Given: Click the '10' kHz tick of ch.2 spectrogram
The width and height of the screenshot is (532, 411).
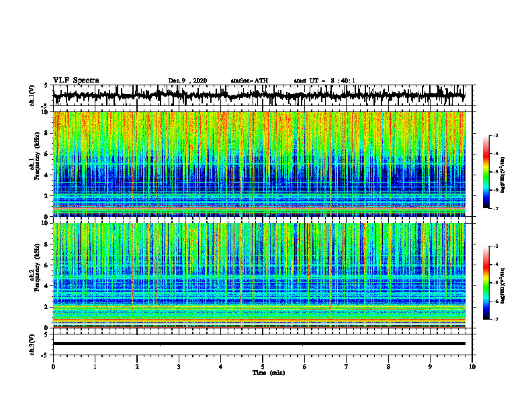Looking at the screenshot, I should click(46, 223).
